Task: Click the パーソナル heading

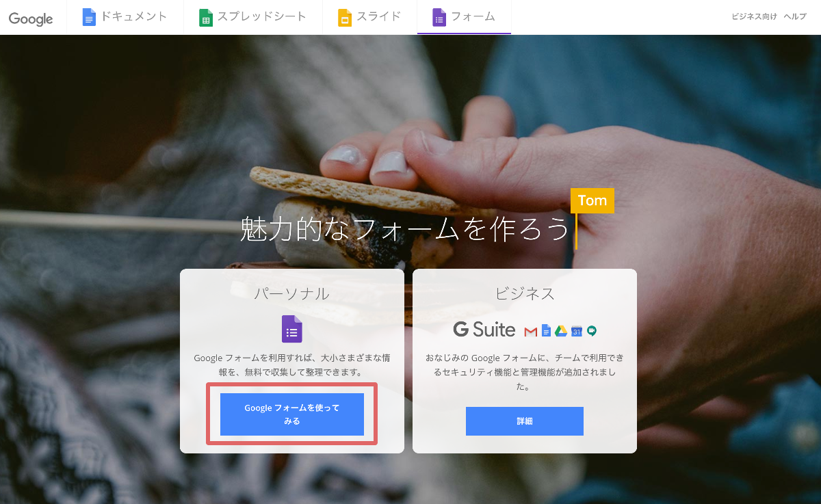Action: [292, 294]
